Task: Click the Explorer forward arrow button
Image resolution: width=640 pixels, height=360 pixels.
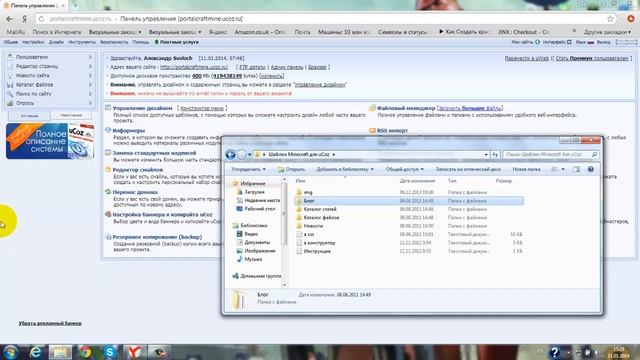Action: click(x=242, y=155)
